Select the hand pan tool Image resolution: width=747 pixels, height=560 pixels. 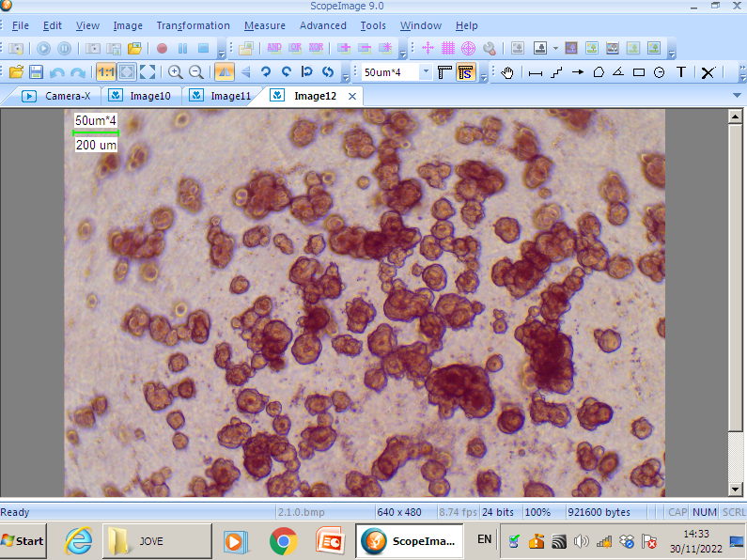(x=507, y=72)
